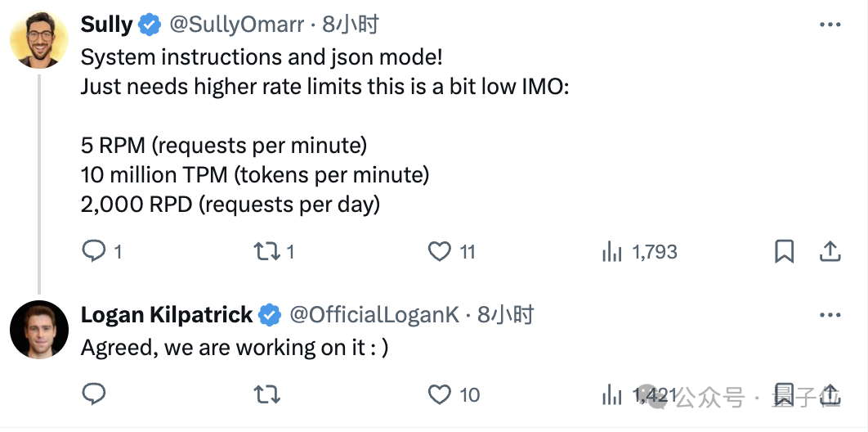
Task: Open Sully's profile picture
Action: click(x=39, y=38)
